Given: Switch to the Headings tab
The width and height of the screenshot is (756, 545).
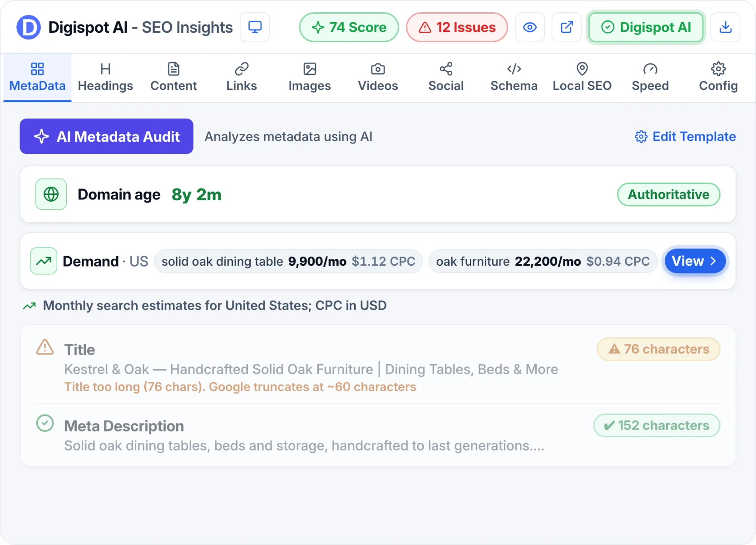Looking at the screenshot, I should tap(105, 78).
